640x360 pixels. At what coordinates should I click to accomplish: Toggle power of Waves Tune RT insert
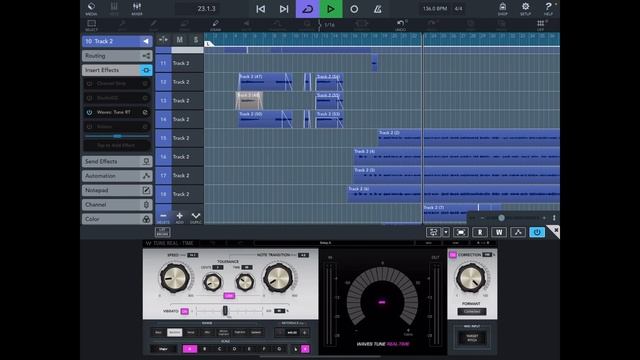coord(89,112)
